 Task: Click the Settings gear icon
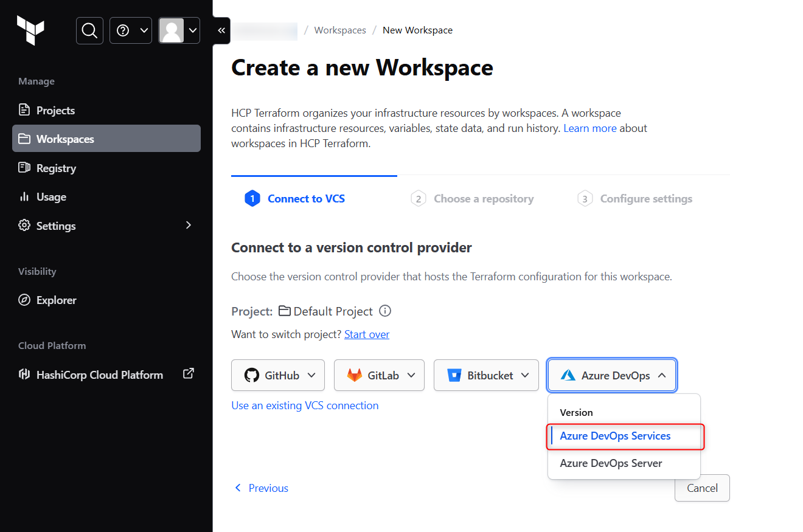[x=24, y=225]
